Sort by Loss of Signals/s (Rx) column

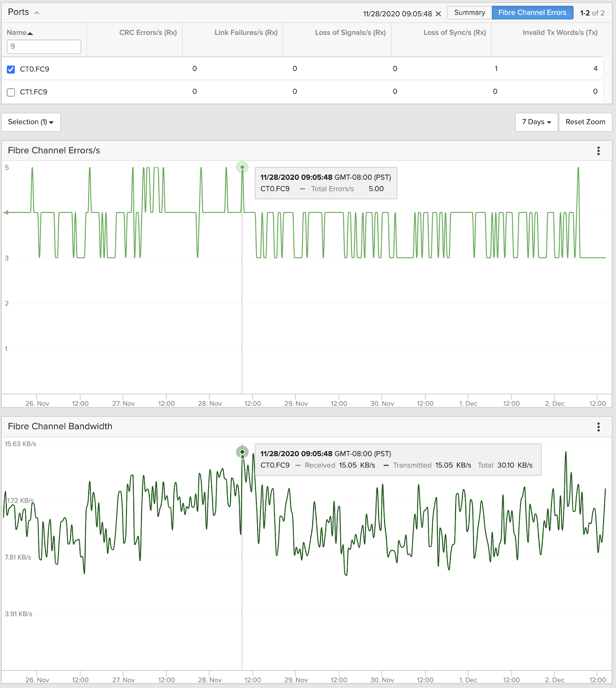pos(350,33)
